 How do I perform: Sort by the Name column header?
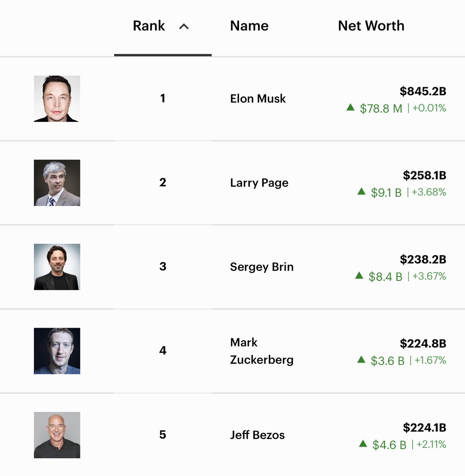(x=249, y=26)
